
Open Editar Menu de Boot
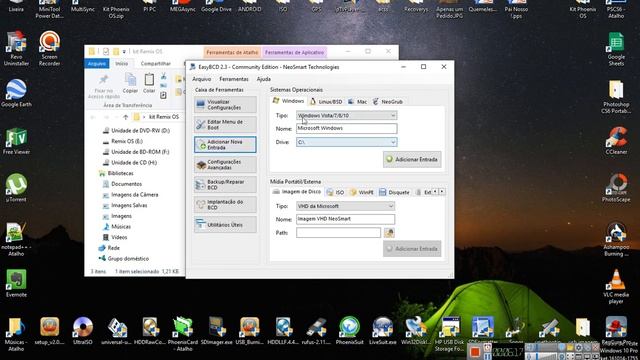(225, 124)
